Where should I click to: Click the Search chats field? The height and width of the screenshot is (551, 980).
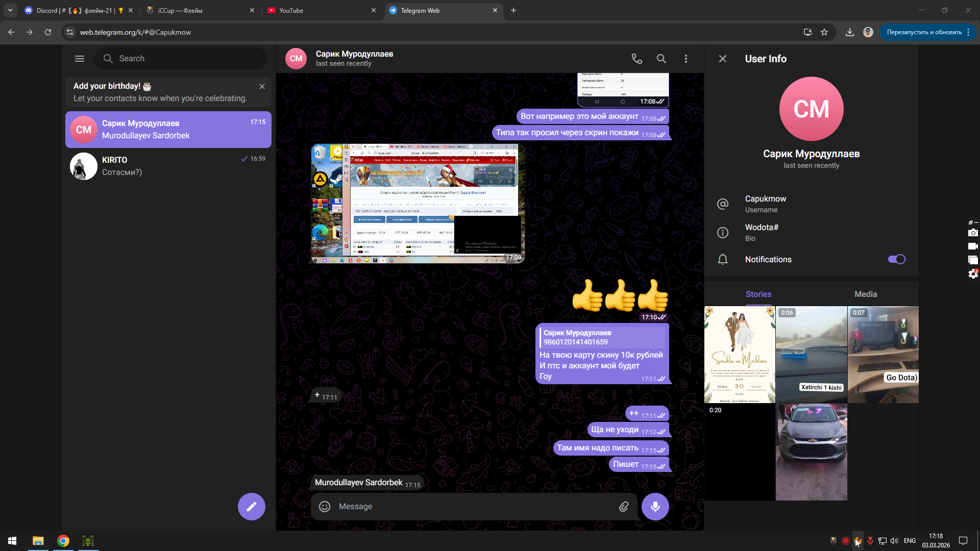pos(181,59)
